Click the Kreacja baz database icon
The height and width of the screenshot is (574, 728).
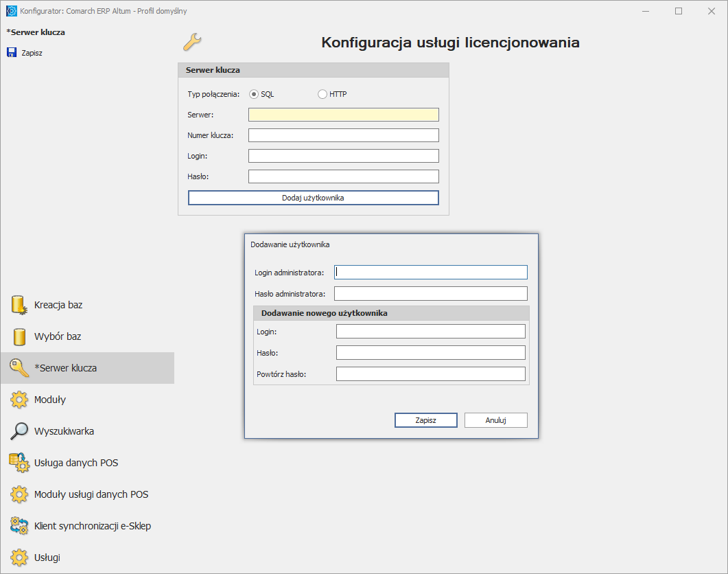(x=19, y=305)
